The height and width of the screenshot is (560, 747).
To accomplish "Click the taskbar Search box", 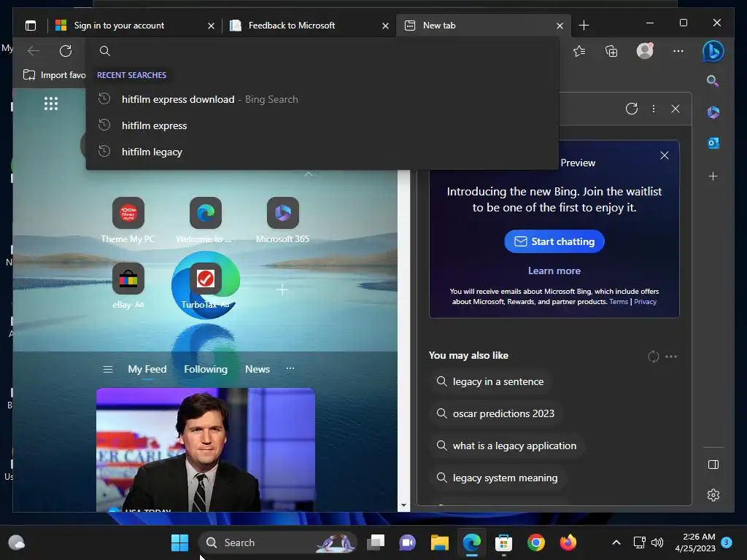I will (x=278, y=542).
